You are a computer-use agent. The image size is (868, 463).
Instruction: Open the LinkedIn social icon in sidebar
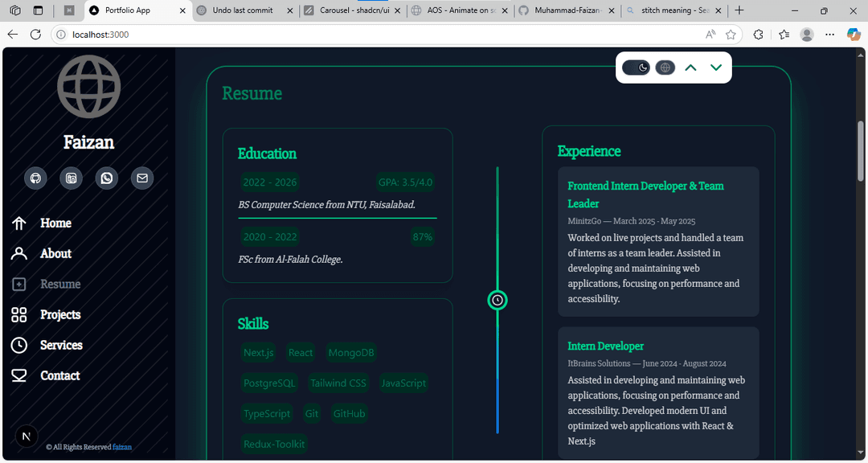point(71,178)
